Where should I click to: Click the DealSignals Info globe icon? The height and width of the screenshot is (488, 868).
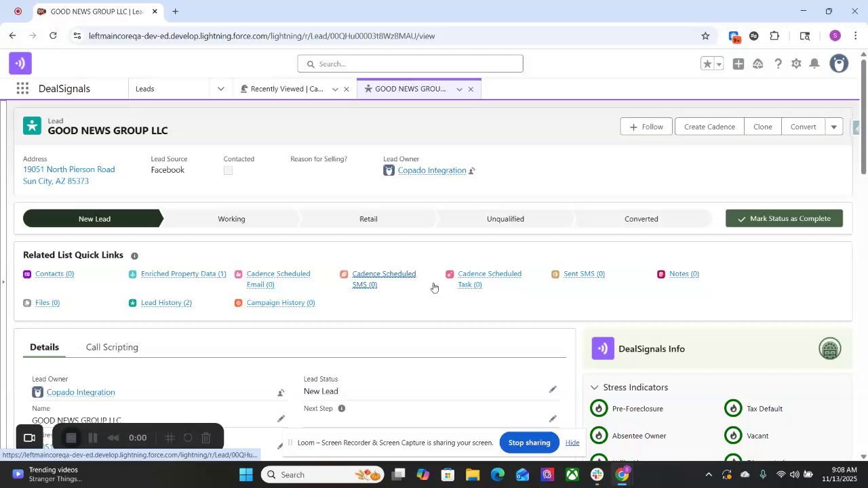[x=830, y=349]
